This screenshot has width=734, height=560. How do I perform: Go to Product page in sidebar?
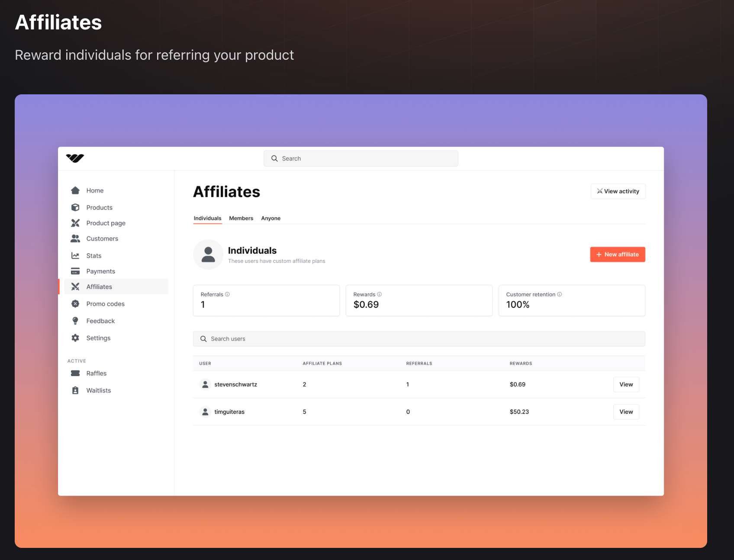(x=116, y=223)
